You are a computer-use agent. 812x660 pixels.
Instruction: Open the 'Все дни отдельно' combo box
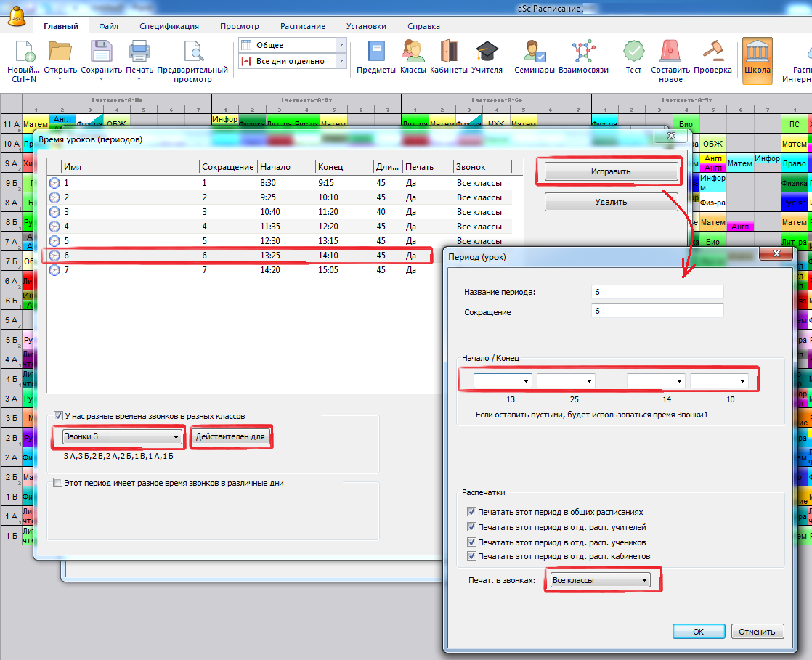[x=293, y=61]
